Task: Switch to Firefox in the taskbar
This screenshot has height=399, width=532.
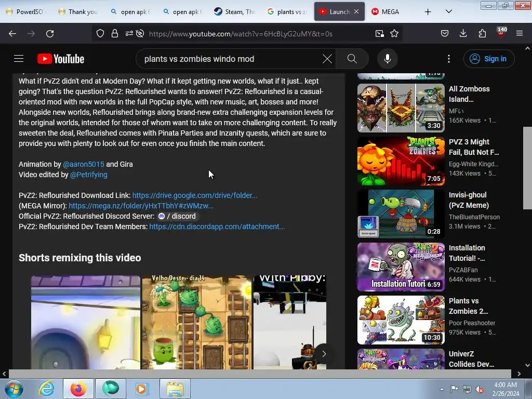Action: point(78,389)
